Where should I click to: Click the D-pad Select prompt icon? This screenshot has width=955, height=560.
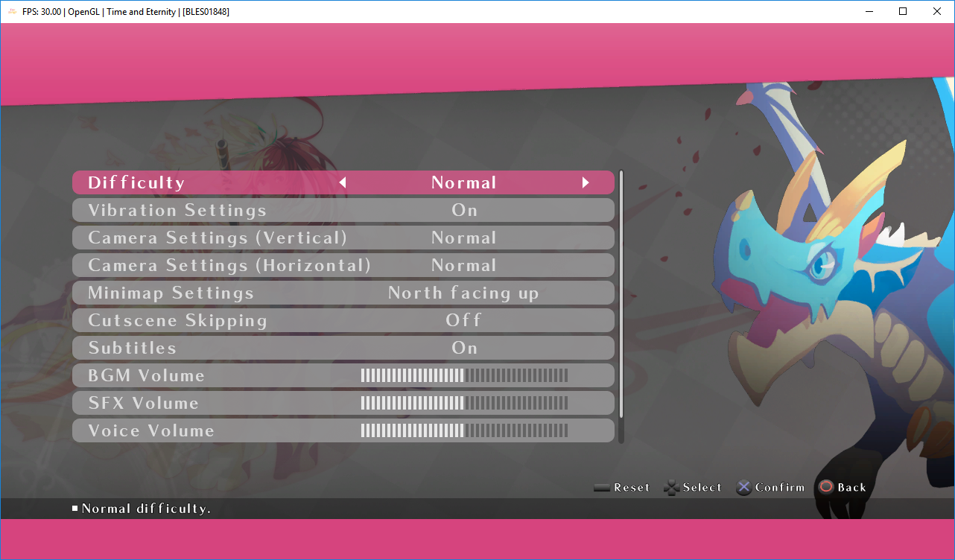pos(672,488)
